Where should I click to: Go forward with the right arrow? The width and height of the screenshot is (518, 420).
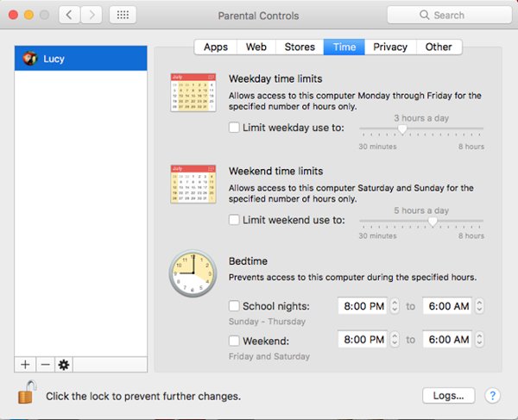(x=91, y=16)
